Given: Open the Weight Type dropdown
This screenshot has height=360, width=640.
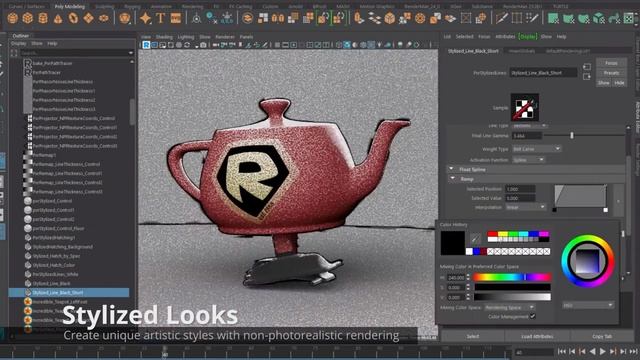Looking at the screenshot, I should (537, 149).
